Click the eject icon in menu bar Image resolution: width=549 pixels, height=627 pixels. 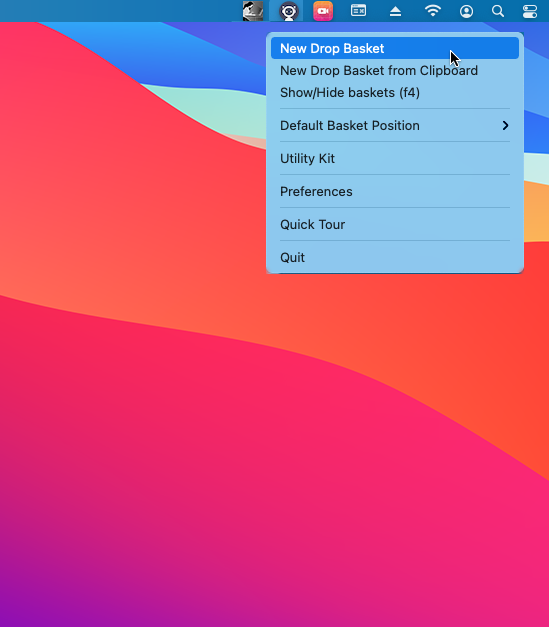pos(395,12)
